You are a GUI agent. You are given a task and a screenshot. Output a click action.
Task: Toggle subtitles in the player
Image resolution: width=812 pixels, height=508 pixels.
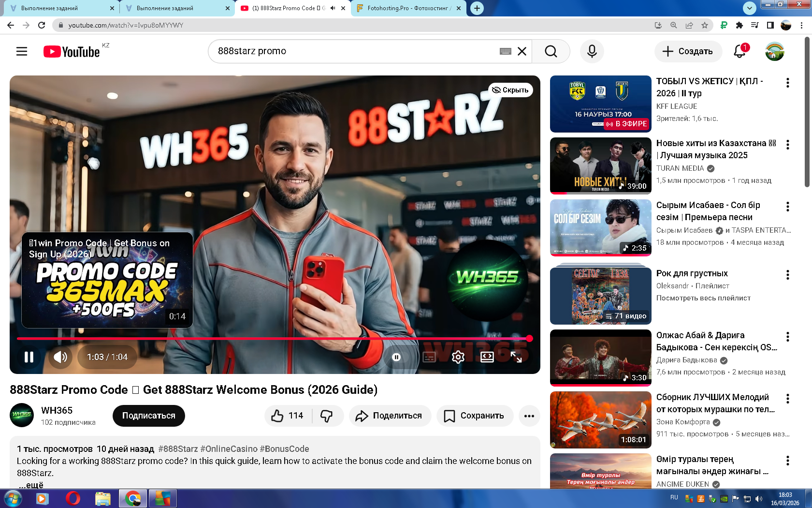(429, 357)
